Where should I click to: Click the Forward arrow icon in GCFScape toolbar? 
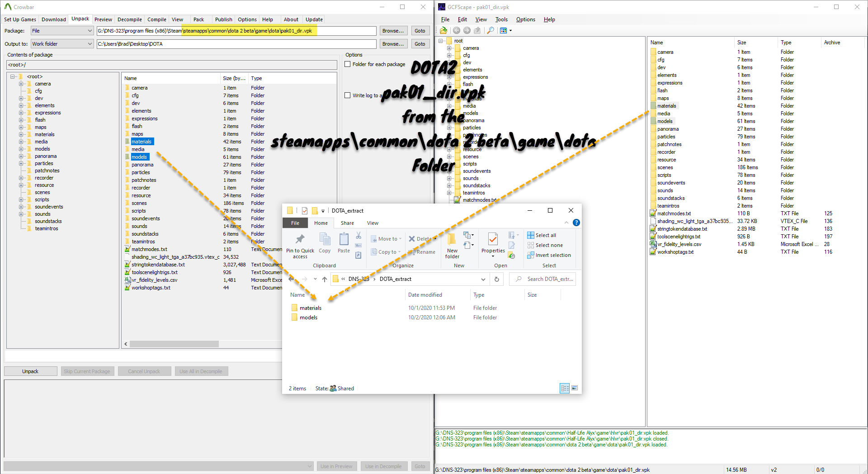coord(467,30)
